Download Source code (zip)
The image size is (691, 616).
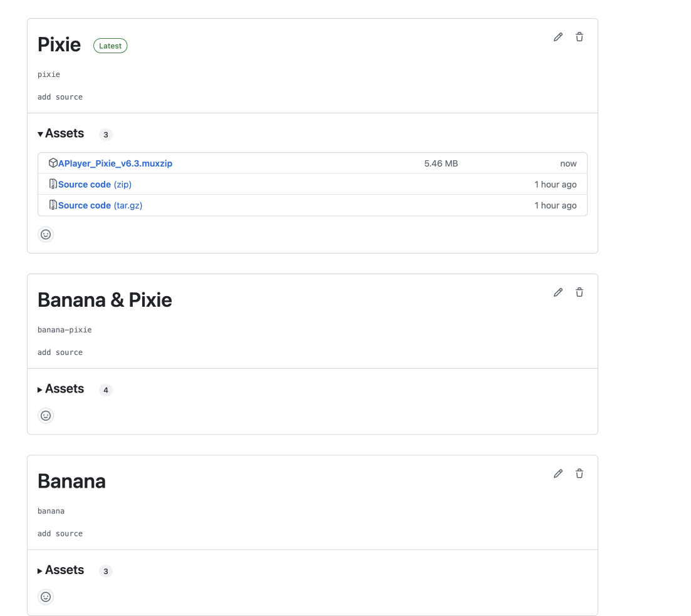click(95, 185)
